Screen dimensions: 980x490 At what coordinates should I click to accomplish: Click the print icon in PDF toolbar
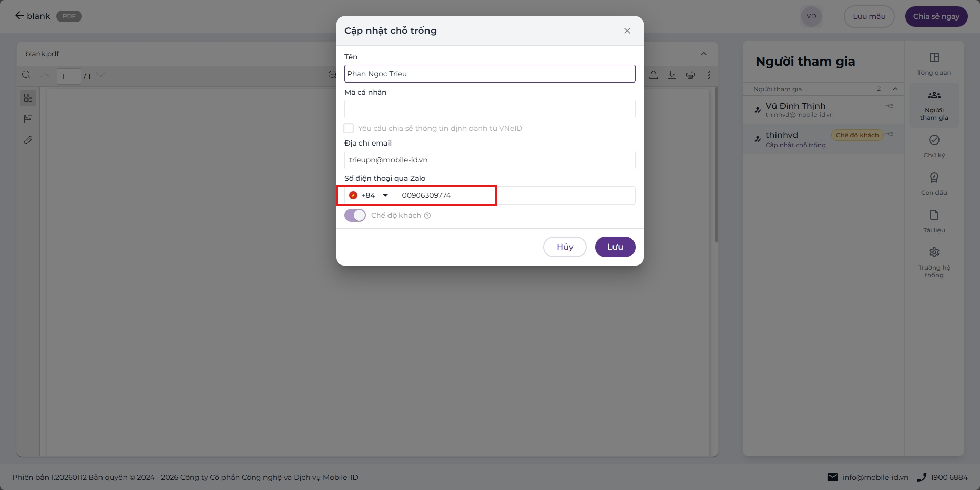tap(690, 75)
